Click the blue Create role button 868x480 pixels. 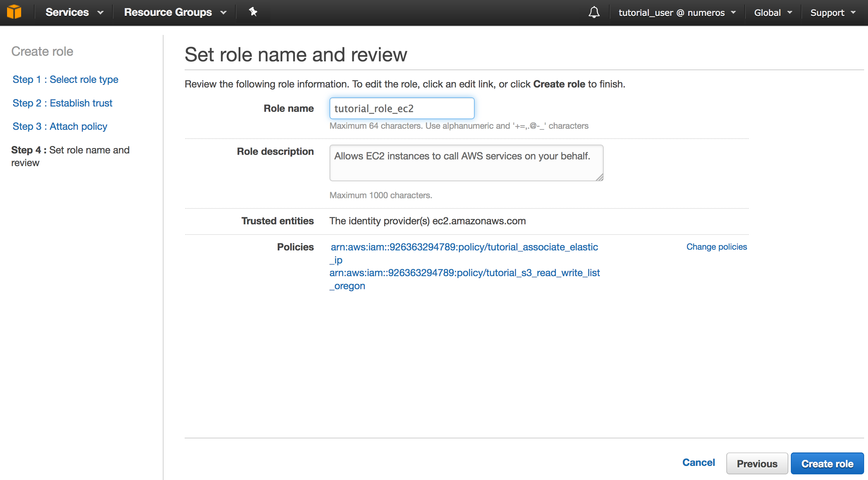click(x=827, y=463)
